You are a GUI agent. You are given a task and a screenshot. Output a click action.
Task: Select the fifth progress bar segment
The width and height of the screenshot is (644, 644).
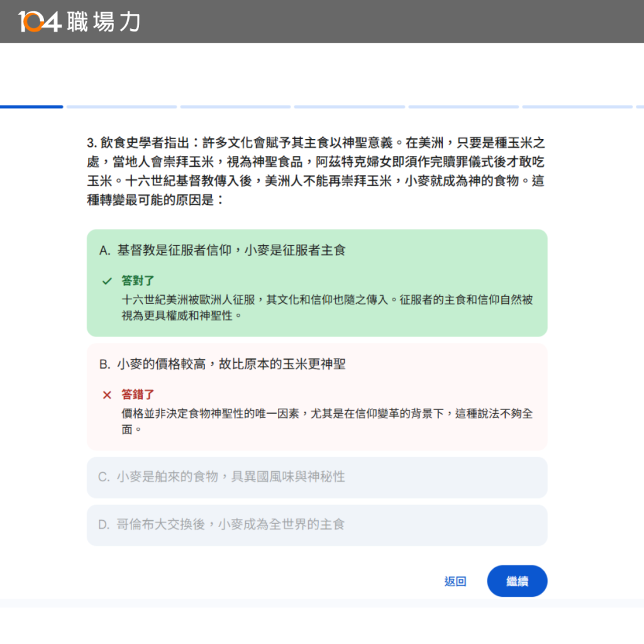click(x=464, y=107)
